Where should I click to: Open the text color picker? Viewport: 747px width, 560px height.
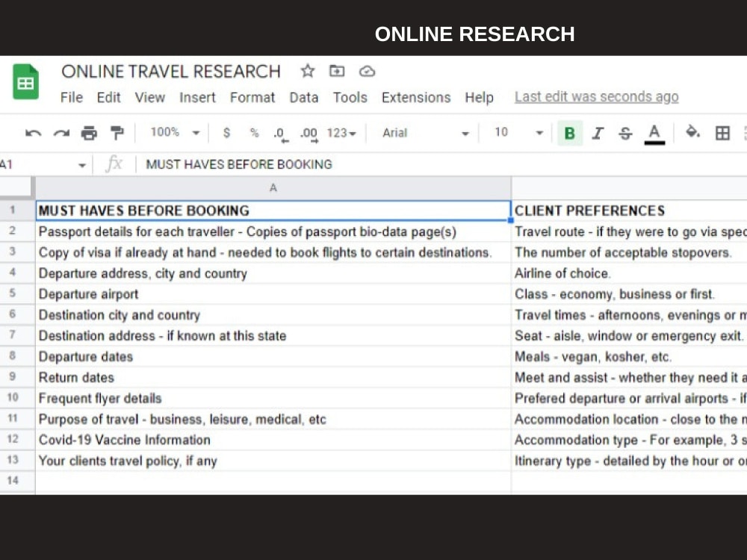654,134
